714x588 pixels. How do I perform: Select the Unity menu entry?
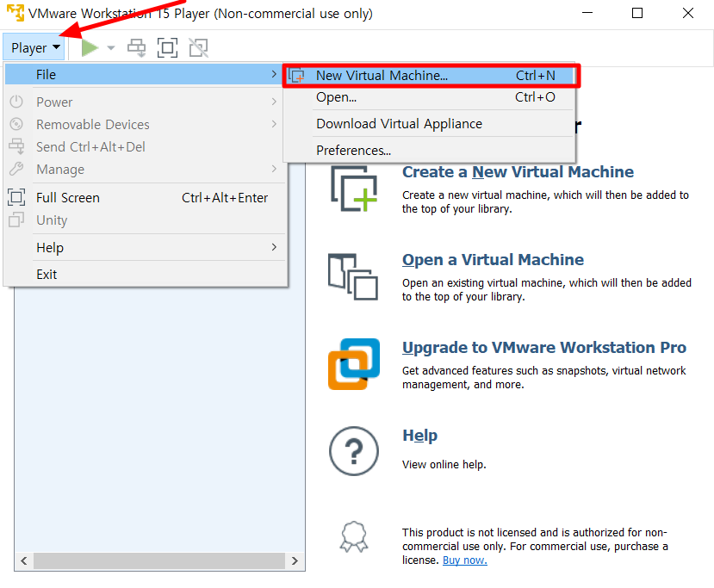[144, 220]
